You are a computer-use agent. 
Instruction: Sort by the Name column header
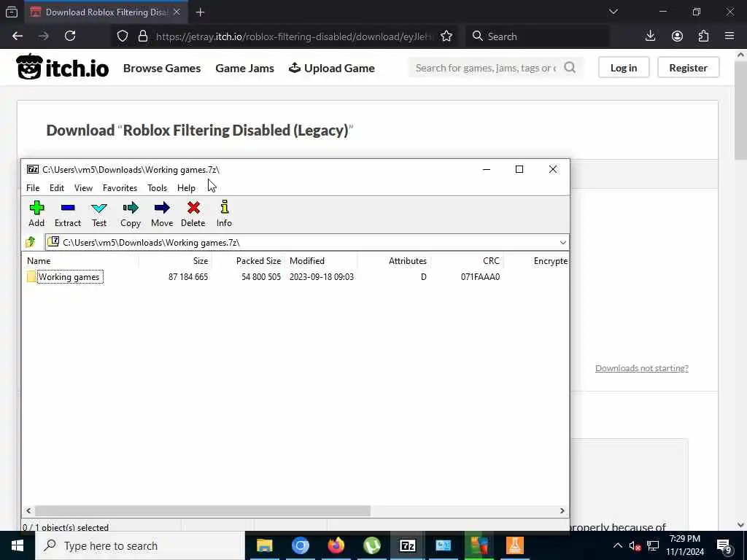click(x=39, y=261)
